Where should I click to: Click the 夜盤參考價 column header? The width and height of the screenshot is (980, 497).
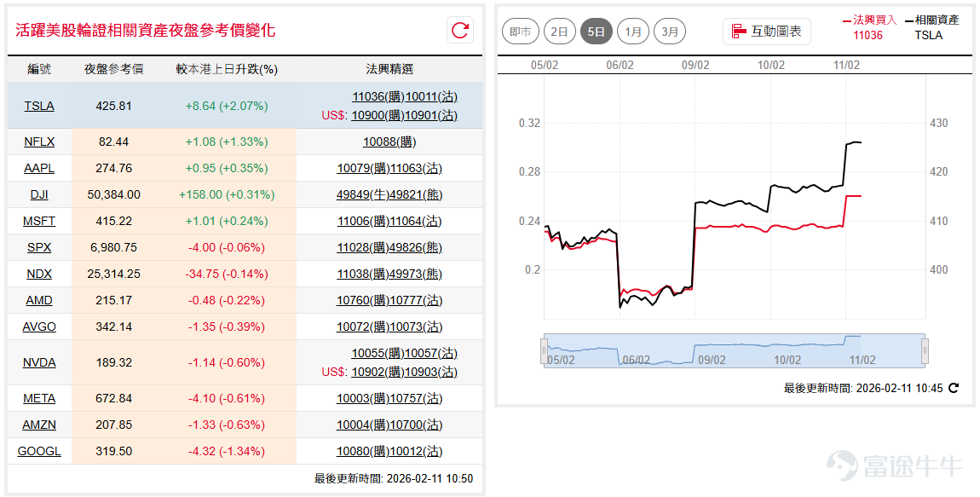pyautogui.click(x=113, y=69)
